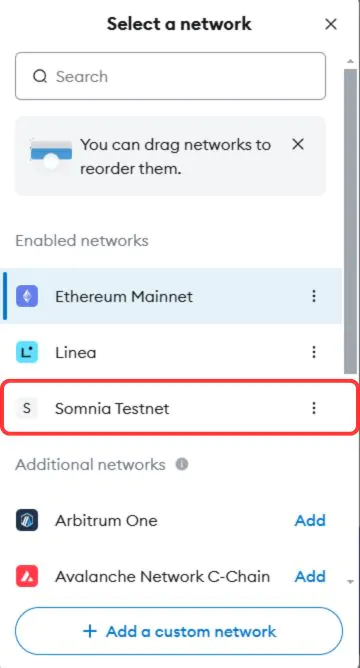Click the Linea network logo icon

(x=27, y=352)
